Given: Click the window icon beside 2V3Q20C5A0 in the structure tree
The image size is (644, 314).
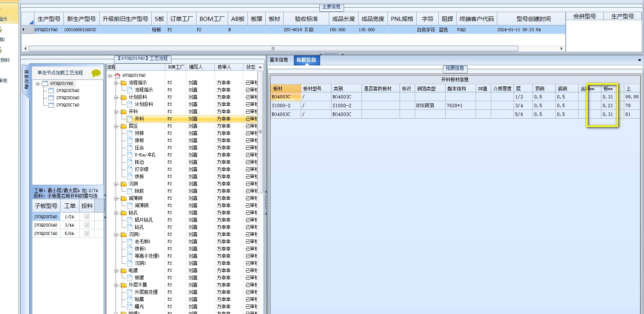Looking at the screenshot, I should (x=51, y=90).
